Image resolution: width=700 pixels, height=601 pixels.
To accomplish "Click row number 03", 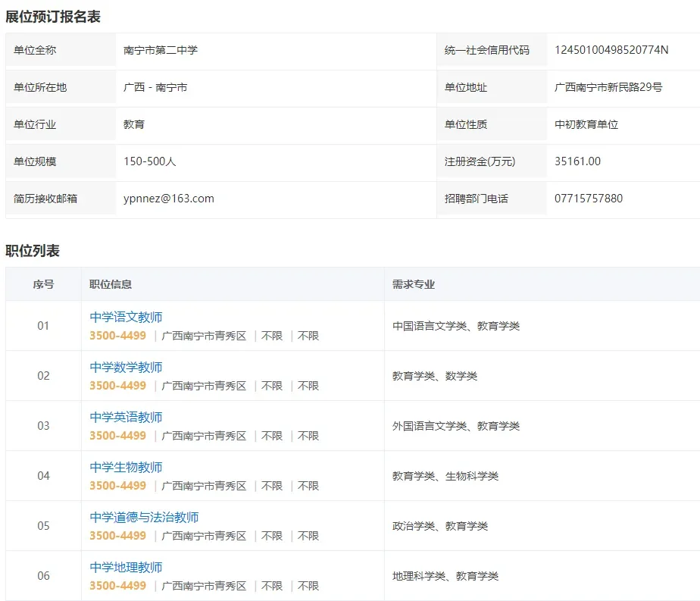I will coord(43,425).
